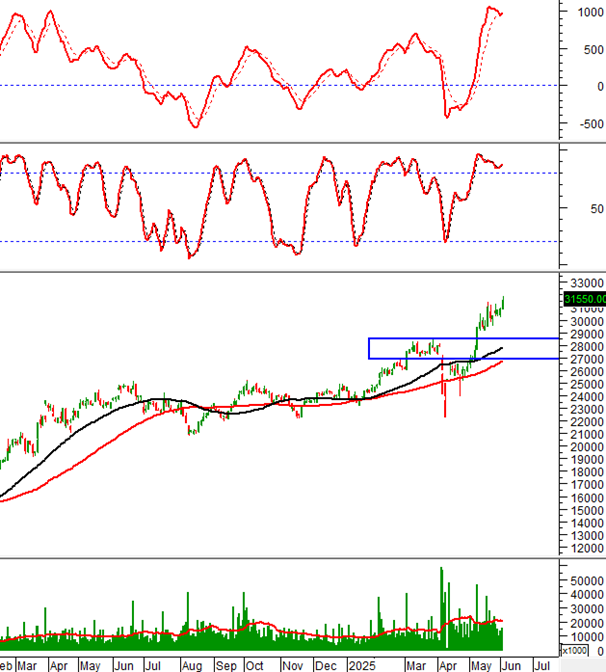
Task: Click the 40000 volume axis value
Action: point(587,595)
